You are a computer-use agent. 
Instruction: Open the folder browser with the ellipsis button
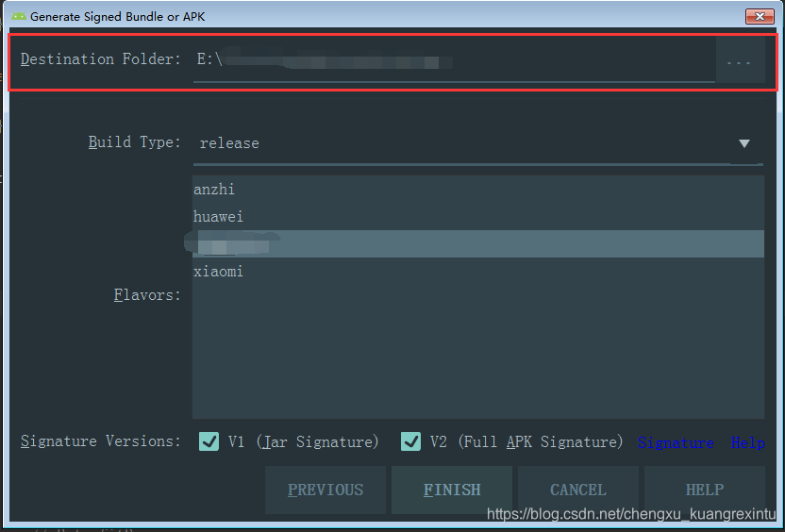pos(739,61)
